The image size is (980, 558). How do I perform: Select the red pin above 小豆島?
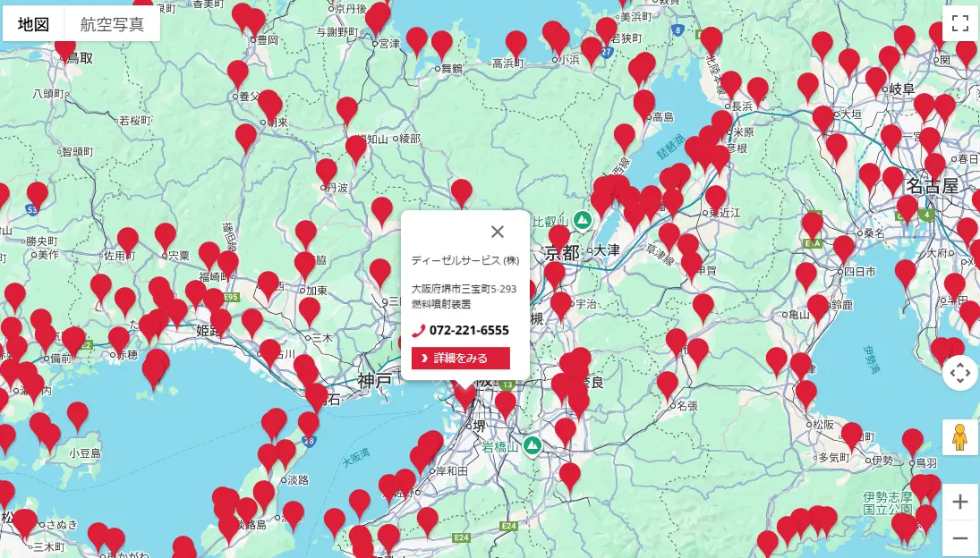[78, 414]
